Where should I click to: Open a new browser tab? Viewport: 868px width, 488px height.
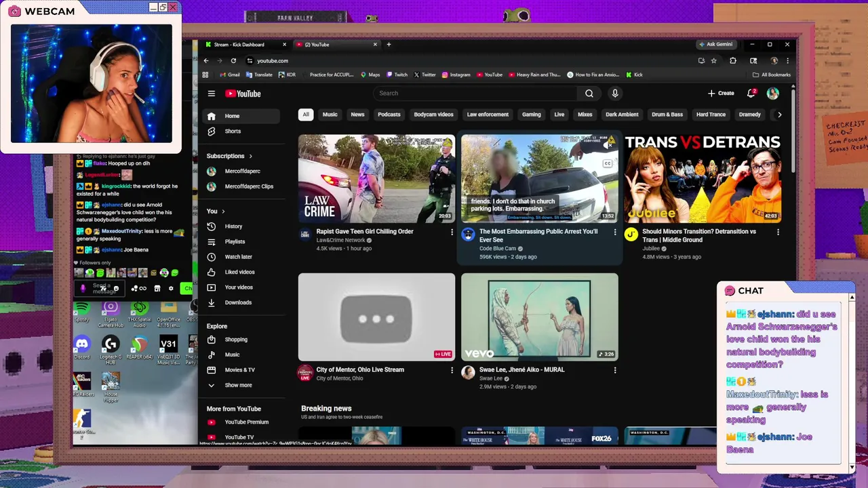389,45
